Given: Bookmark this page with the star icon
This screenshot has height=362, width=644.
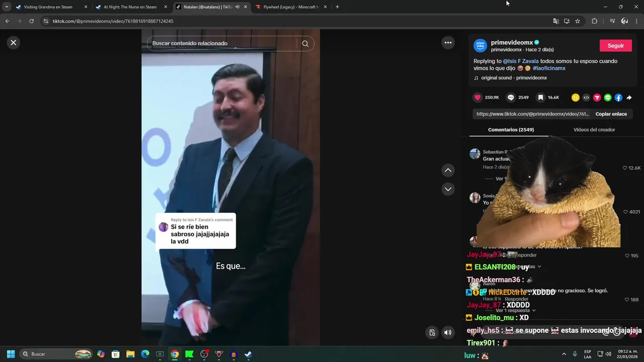Looking at the screenshot, I should click(578, 21).
